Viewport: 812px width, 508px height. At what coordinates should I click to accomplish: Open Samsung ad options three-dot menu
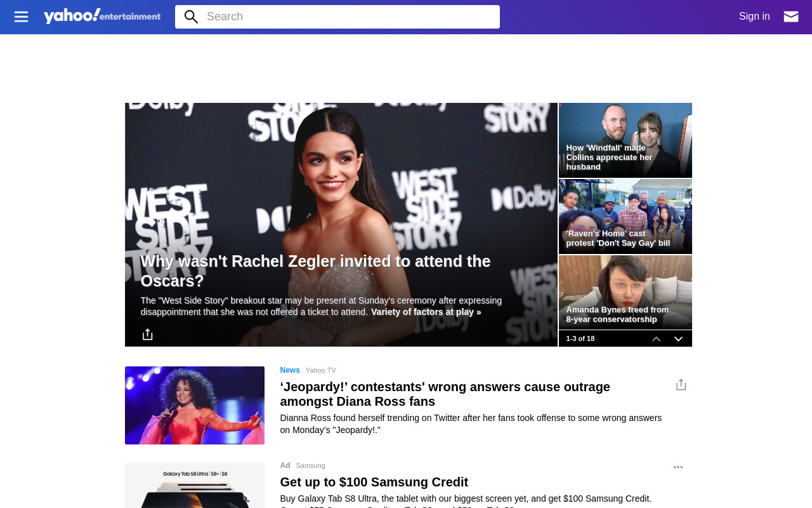coord(678,467)
